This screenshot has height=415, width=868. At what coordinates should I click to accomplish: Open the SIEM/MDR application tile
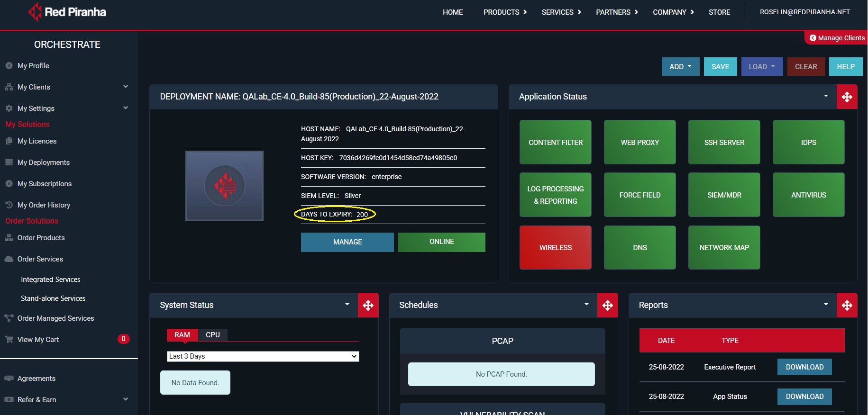click(724, 195)
